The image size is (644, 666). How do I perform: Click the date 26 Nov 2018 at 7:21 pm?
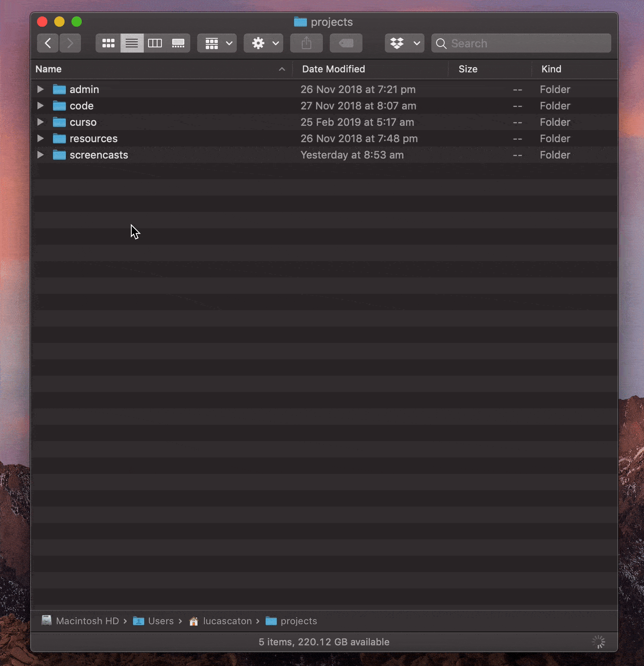coord(358,89)
